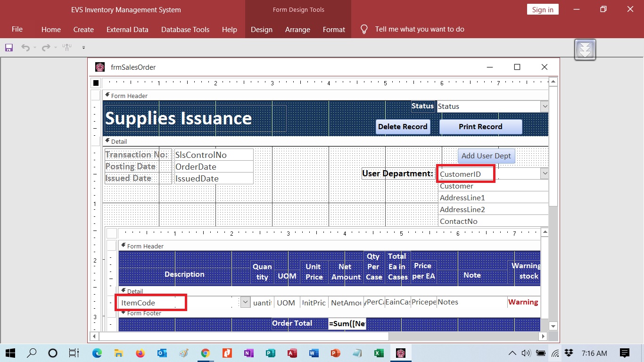Select the Delete Record button
This screenshot has height=362, width=644.
[x=403, y=127]
